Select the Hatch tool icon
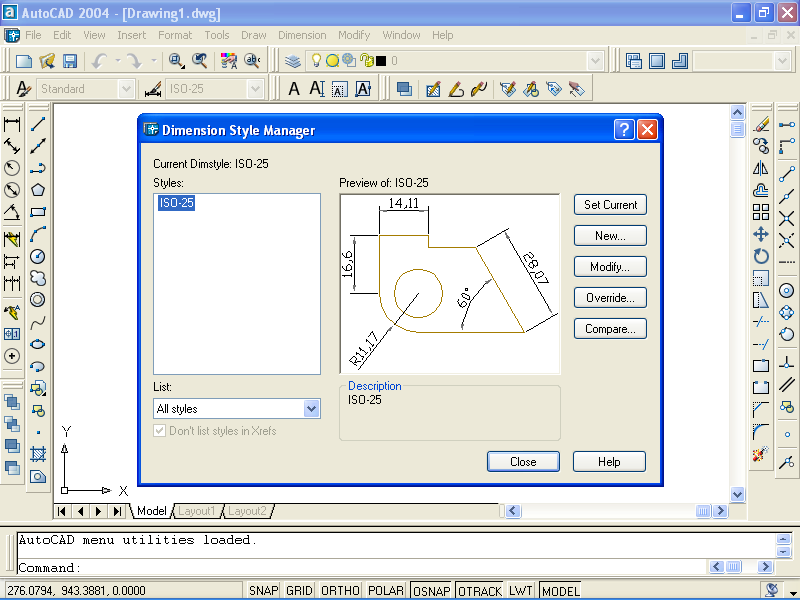The height and width of the screenshot is (600, 800). click(38, 454)
